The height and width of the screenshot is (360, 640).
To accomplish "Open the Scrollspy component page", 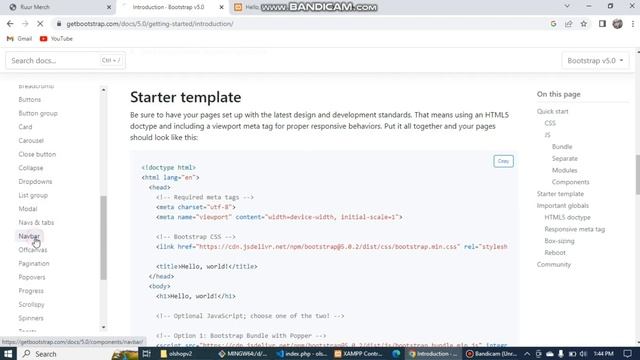I will 31,304.
